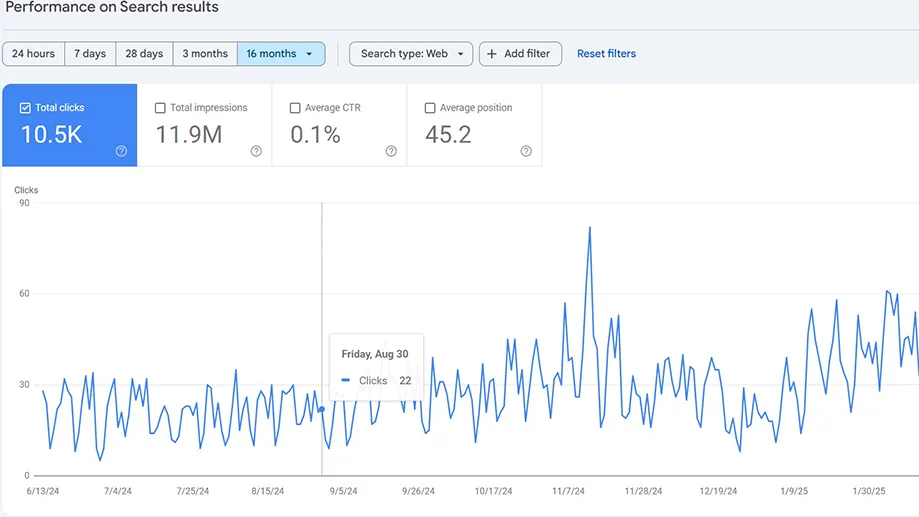The image size is (919, 517).
Task: Click help icon on Total clicks card
Action: click(121, 151)
